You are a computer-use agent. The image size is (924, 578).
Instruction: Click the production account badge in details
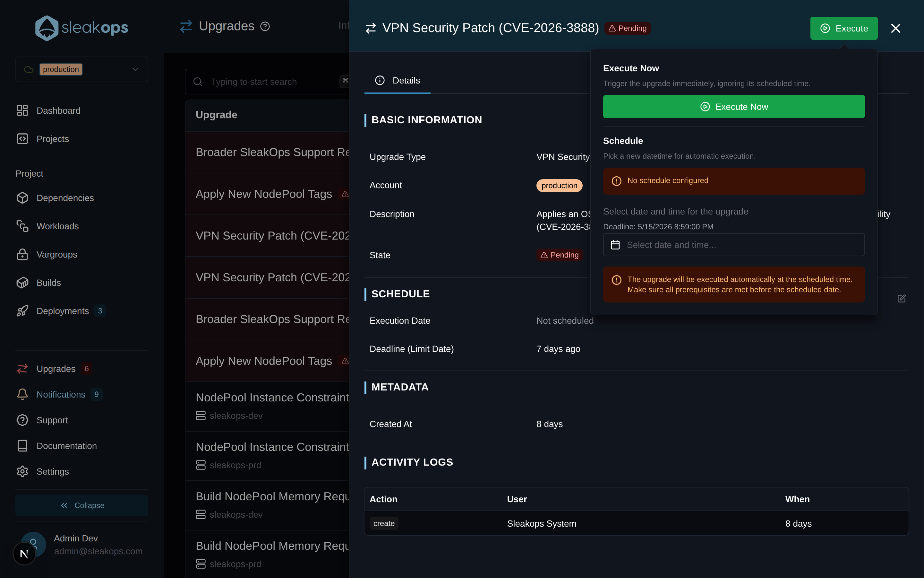(559, 185)
